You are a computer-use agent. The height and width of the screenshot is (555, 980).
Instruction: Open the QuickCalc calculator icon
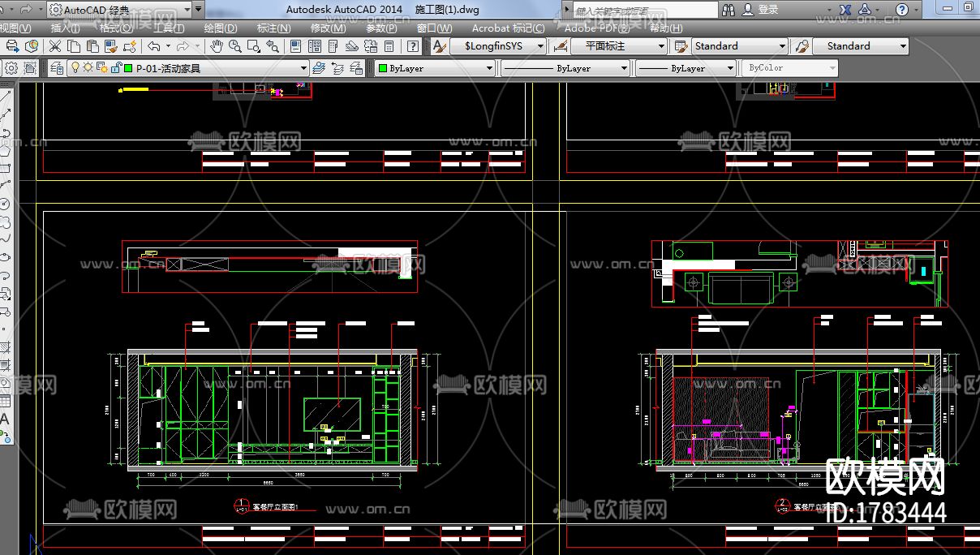click(x=389, y=46)
